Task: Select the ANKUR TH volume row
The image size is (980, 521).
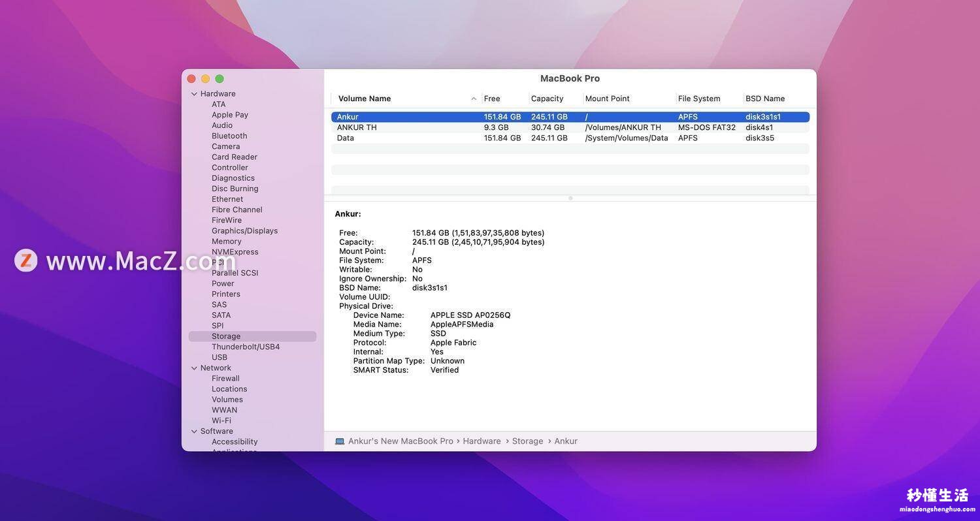Action: point(570,127)
